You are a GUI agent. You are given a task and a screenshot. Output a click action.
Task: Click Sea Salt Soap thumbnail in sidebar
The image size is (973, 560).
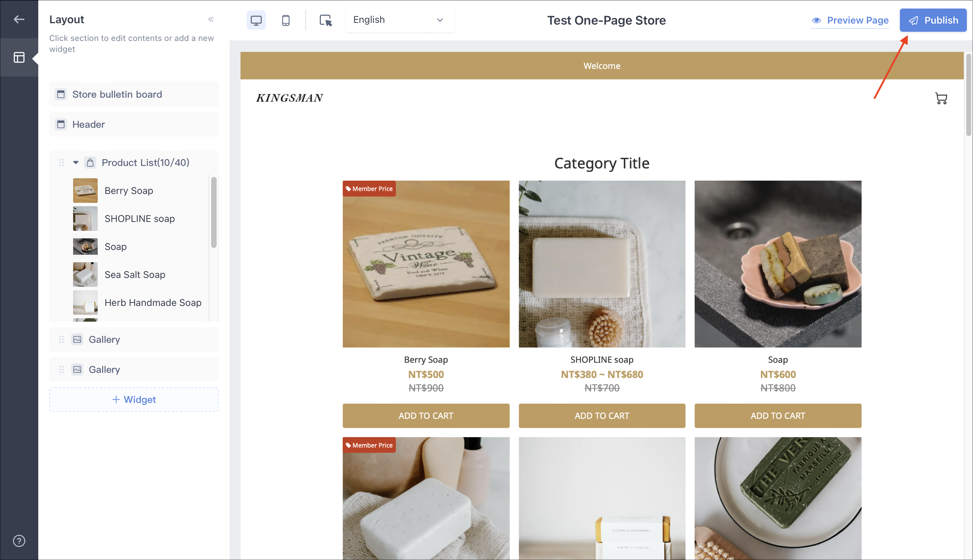[x=85, y=275]
